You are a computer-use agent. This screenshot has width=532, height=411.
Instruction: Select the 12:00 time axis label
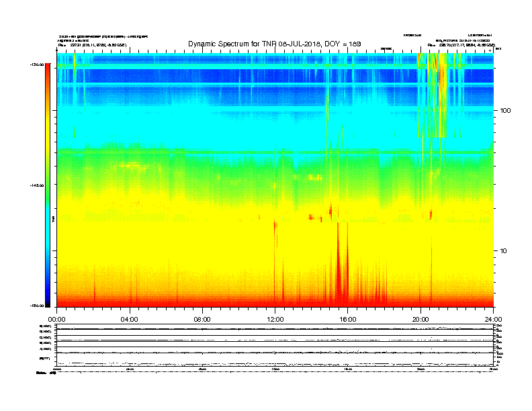coord(275,320)
